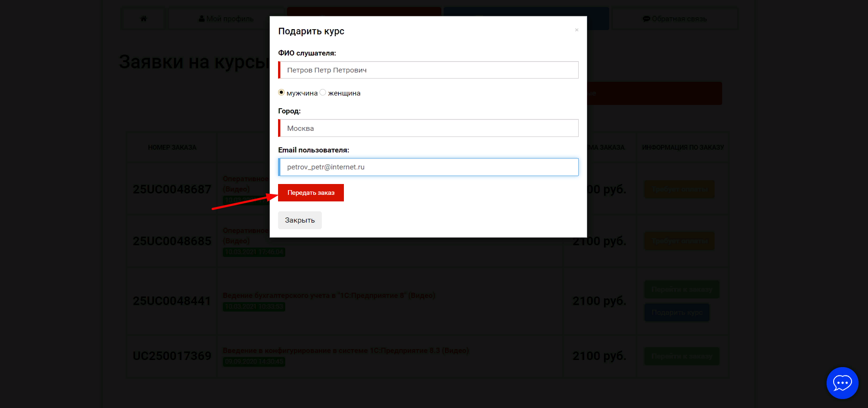Close the Подарить курс dialog with ×
This screenshot has height=408, width=868.
point(576,30)
